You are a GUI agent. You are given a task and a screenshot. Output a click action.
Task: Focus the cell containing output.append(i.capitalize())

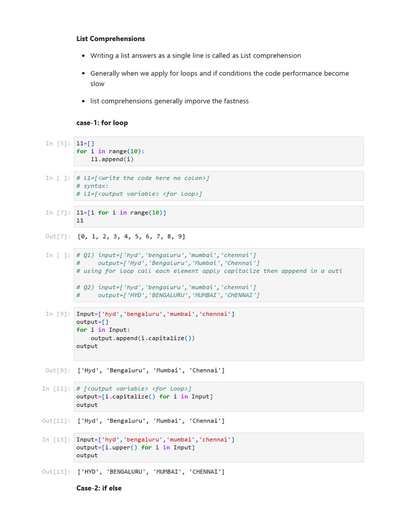pos(219,334)
